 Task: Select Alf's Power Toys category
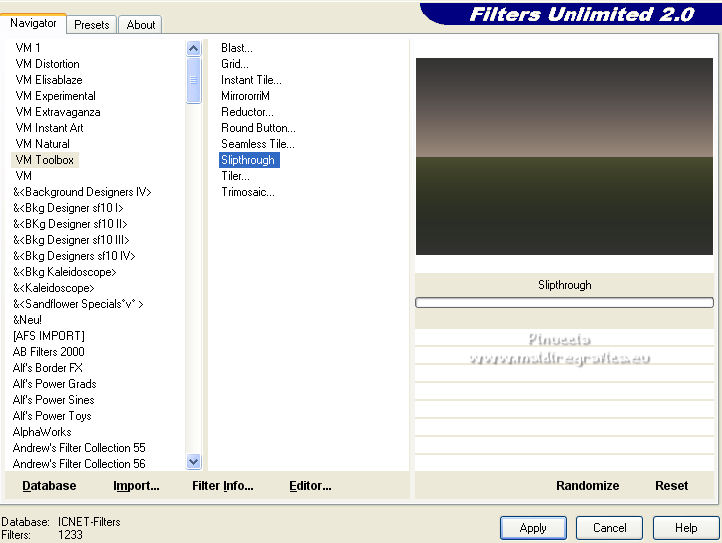coord(52,416)
